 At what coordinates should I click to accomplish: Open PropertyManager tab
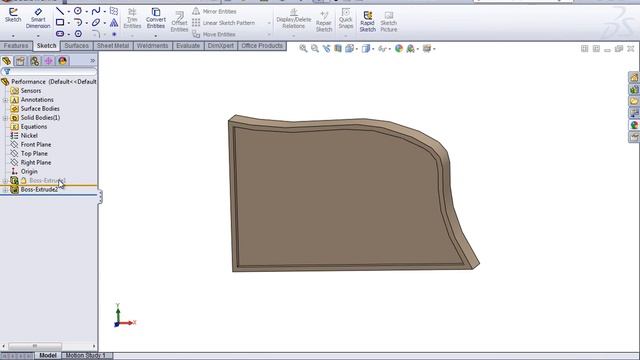[20, 61]
